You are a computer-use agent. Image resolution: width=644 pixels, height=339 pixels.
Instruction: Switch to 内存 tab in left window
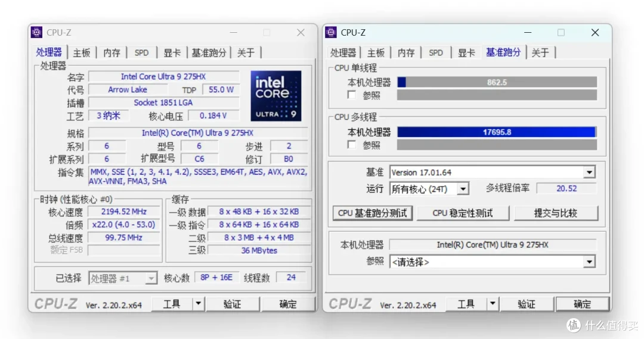coord(112,53)
